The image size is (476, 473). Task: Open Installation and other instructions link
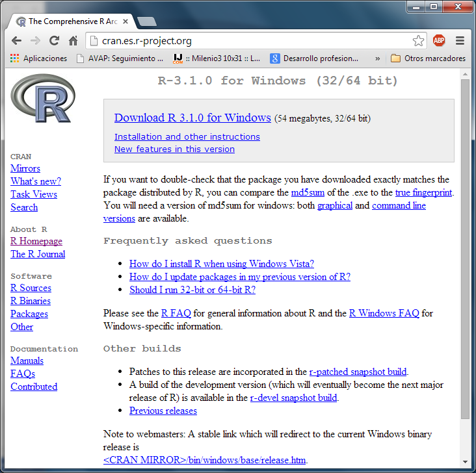(187, 137)
